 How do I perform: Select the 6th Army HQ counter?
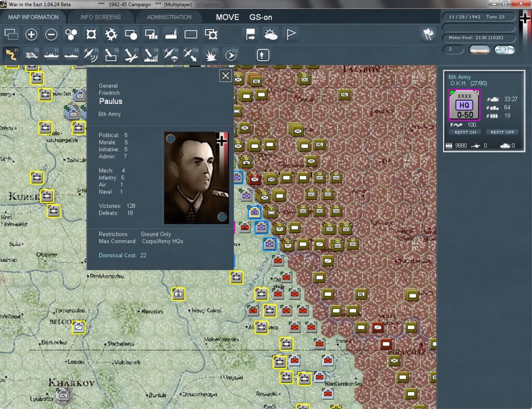(x=464, y=105)
